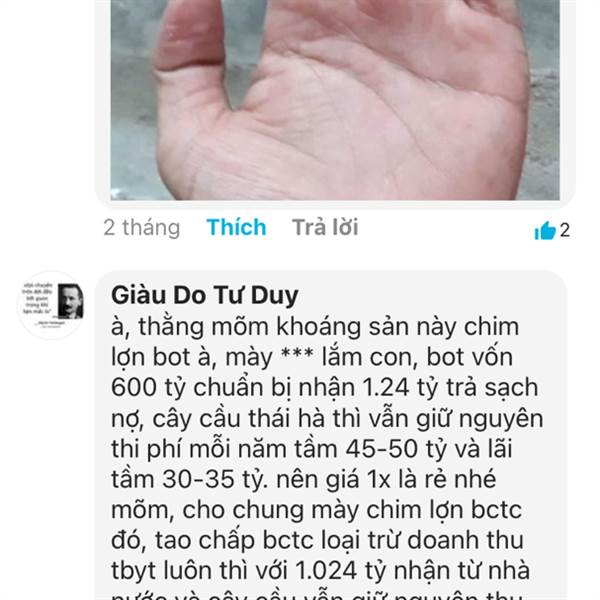Image resolution: width=600 pixels, height=600 pixels.
Task: Open the 2 tháng timestamp link
Action: point(142,228)
